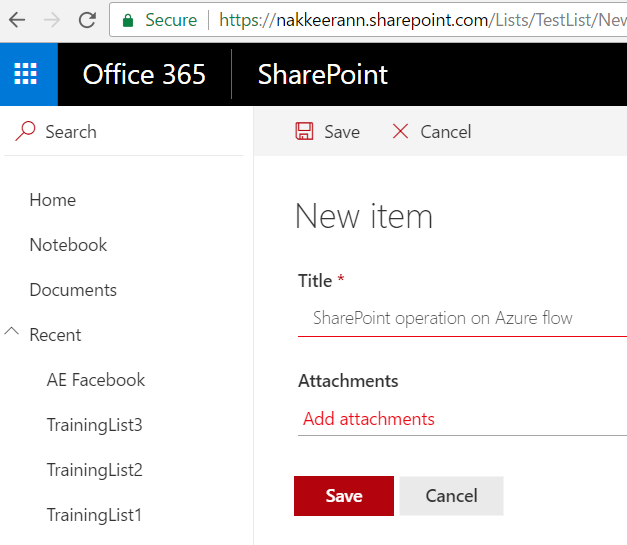Reload the page with the refresh icon
Viewport: 627px width, 545px height.
(87, 20)
